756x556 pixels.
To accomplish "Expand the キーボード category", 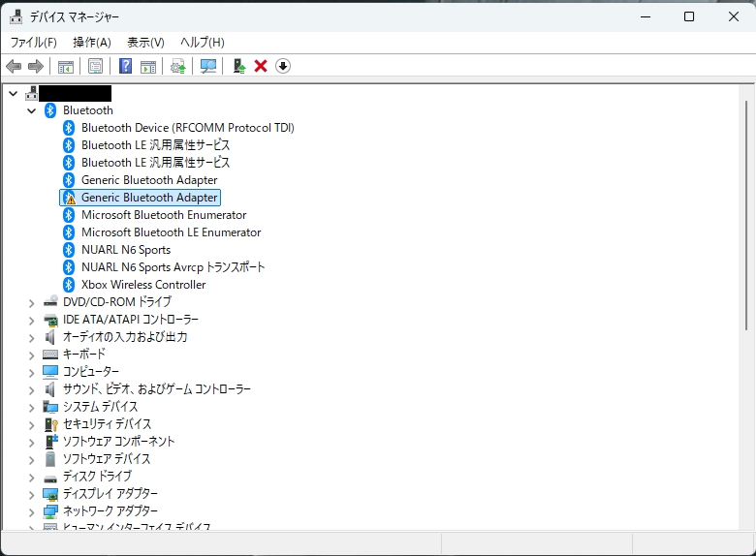I will [x=31, y=355].
